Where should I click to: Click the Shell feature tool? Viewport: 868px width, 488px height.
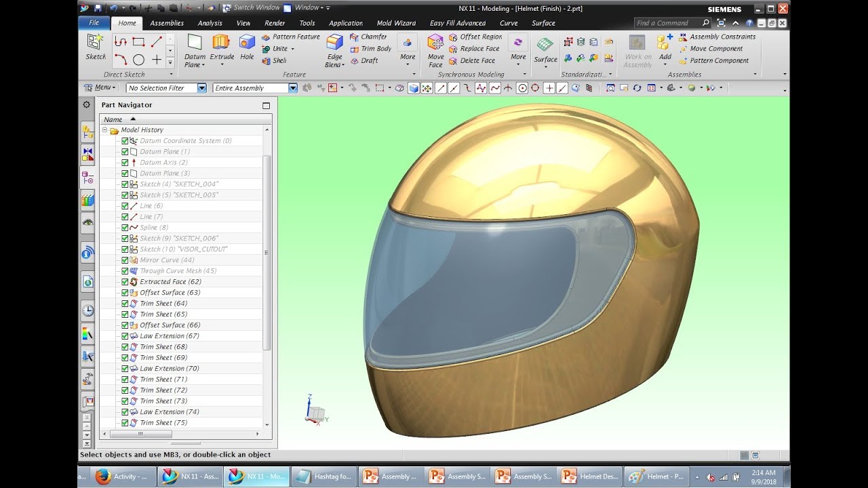pyautogui.click(x=274, y=60)
